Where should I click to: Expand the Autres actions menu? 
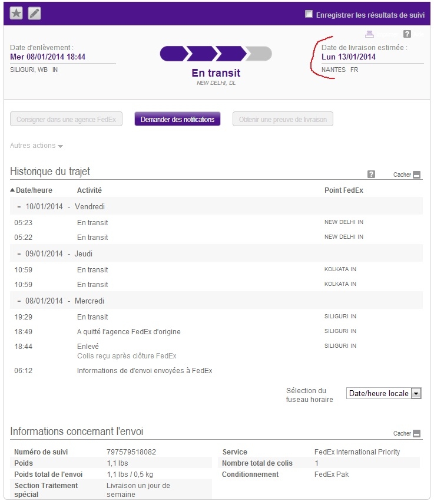tap(37, 146)
